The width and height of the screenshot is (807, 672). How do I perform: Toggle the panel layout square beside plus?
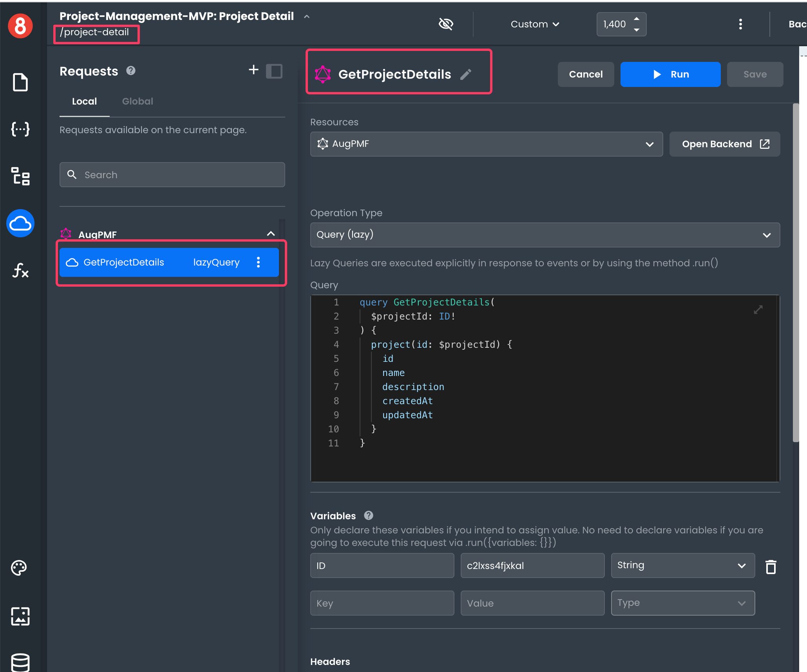274,71
